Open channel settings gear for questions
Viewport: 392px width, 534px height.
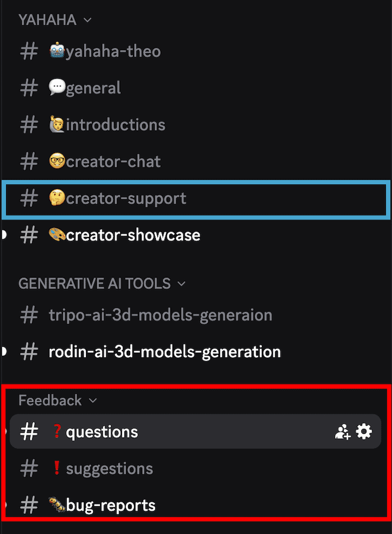point(364,432)
